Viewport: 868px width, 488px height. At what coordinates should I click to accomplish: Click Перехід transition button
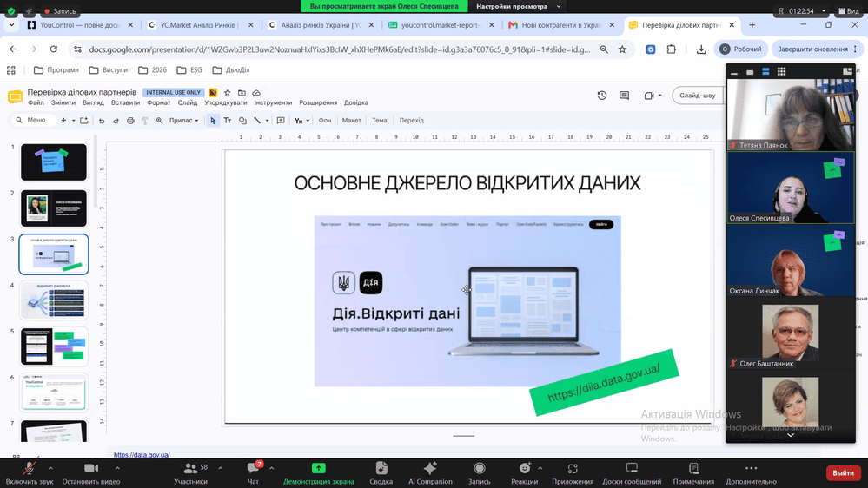tap(411, 120)
